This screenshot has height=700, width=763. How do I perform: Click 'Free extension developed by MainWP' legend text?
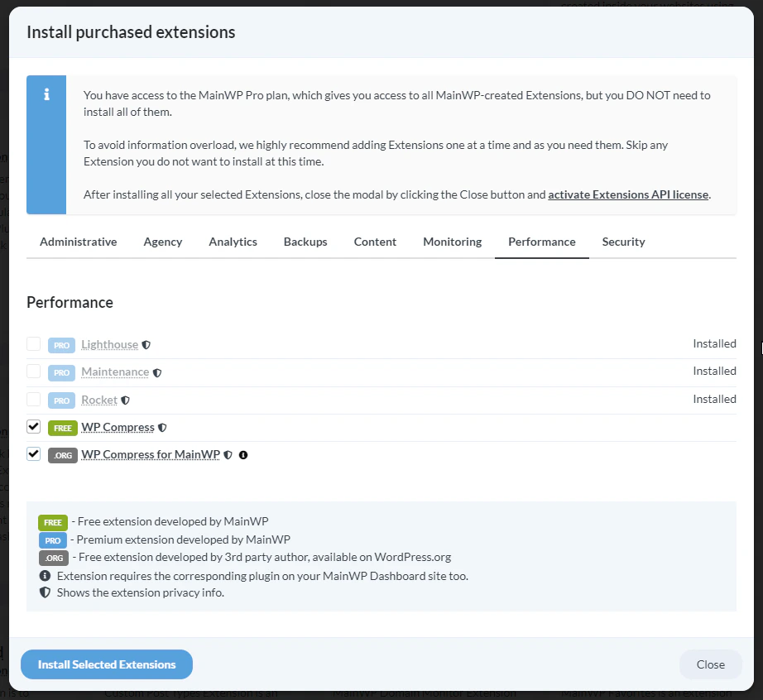coord(173,521)
